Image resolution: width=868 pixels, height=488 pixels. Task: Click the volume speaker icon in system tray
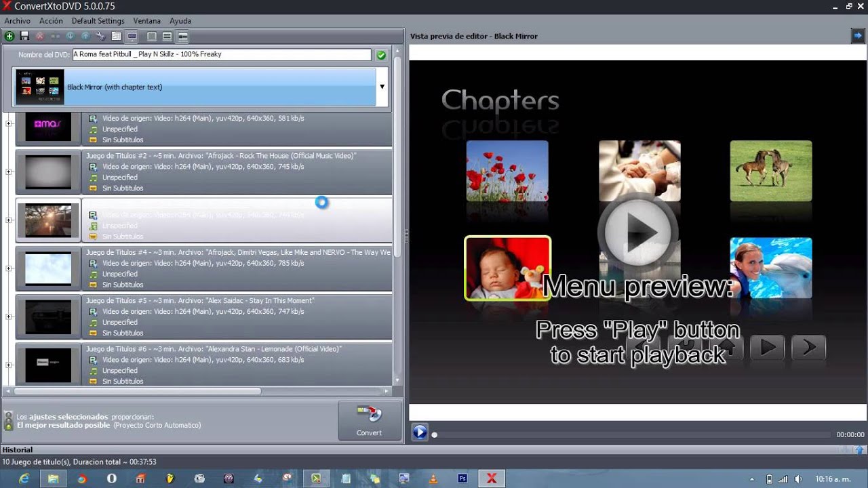coord(798,479)
